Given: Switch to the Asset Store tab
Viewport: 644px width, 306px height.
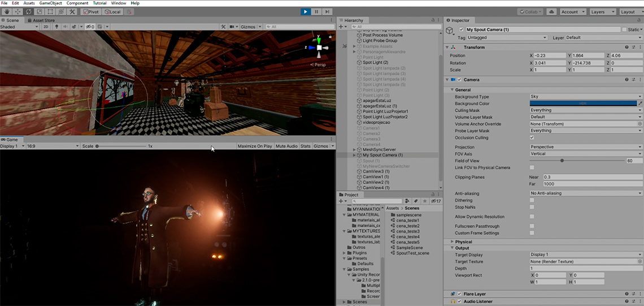Looking at the screenshot, I should pyautogui.click(x=43, y=20).
